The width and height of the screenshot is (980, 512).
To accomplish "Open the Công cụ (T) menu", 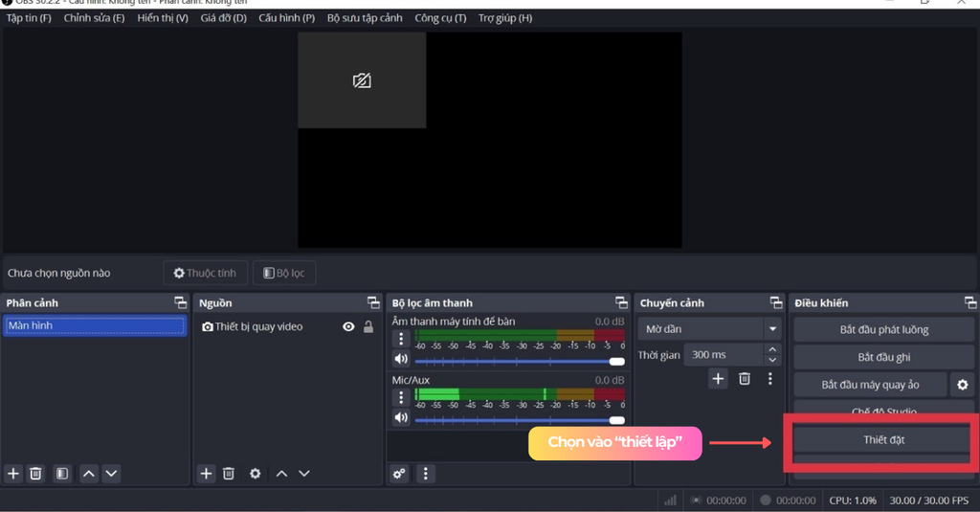I will click(440, 18).
